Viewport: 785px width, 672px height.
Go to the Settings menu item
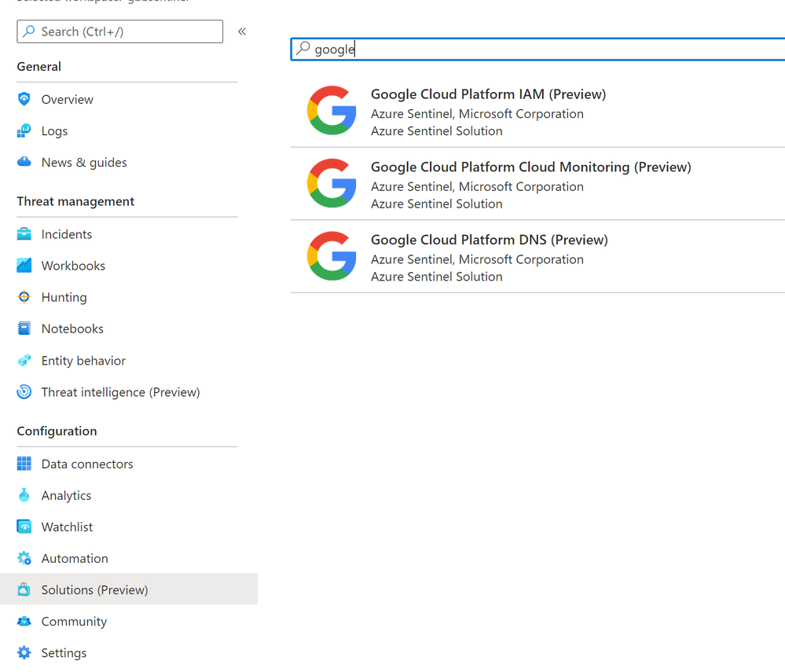pos(64,653)
